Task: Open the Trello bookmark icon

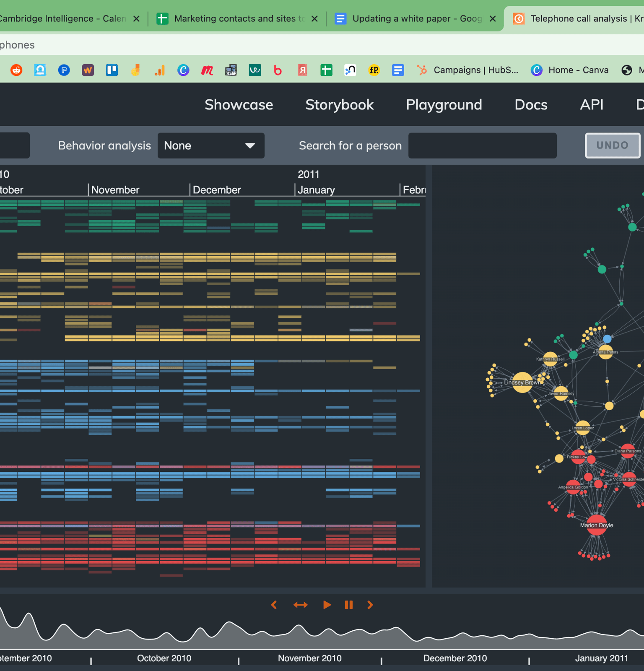Action: (112, 70)
